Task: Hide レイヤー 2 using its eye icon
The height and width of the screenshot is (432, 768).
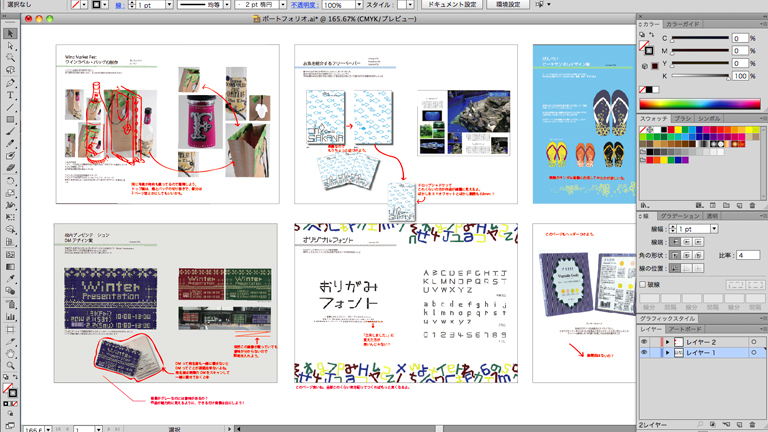Action: point(644,341)
